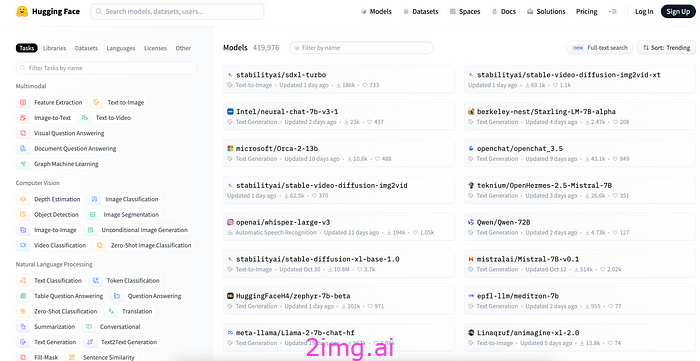Select the Sentence Similarity task filter
Viewport: 700px width, 361px height.
coord(101,357)
